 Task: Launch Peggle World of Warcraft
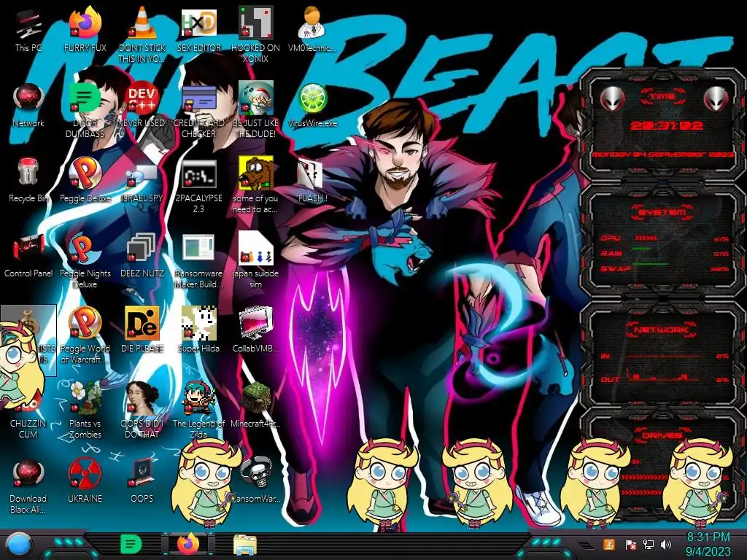85,335
